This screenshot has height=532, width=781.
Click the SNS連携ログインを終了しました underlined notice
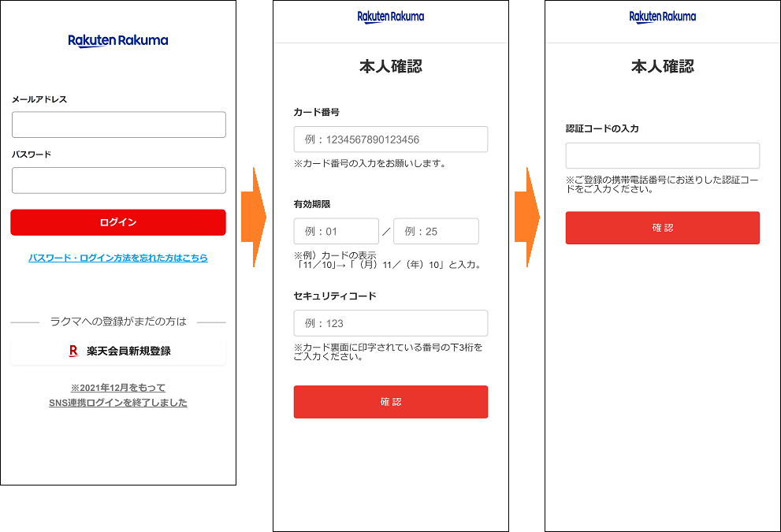(117, 402)
